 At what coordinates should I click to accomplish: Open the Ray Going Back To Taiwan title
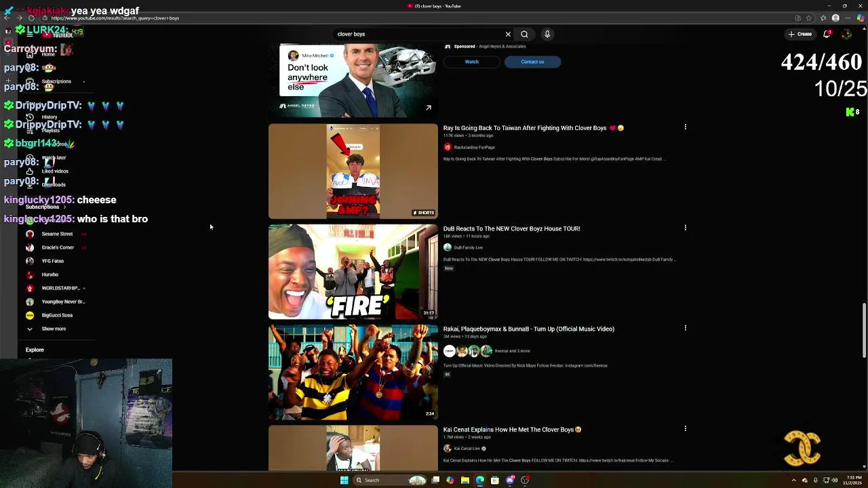tap(533, 128)
